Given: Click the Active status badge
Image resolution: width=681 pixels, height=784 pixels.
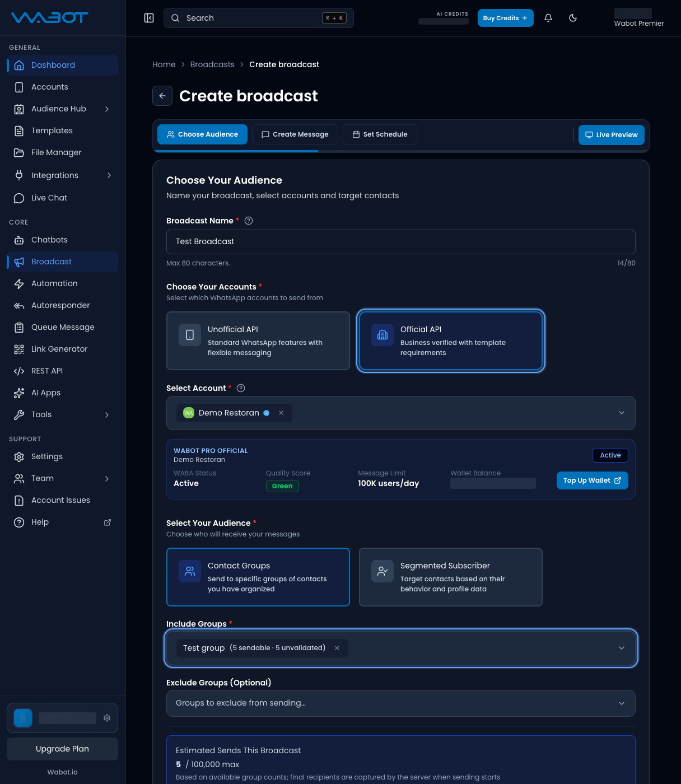Looking at the screenshot, I should click(610, 455).
